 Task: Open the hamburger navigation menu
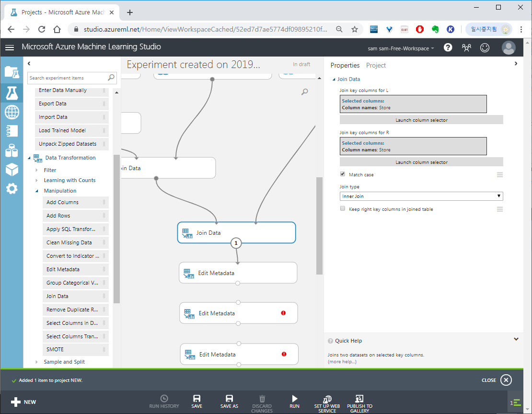pos(10,48)
